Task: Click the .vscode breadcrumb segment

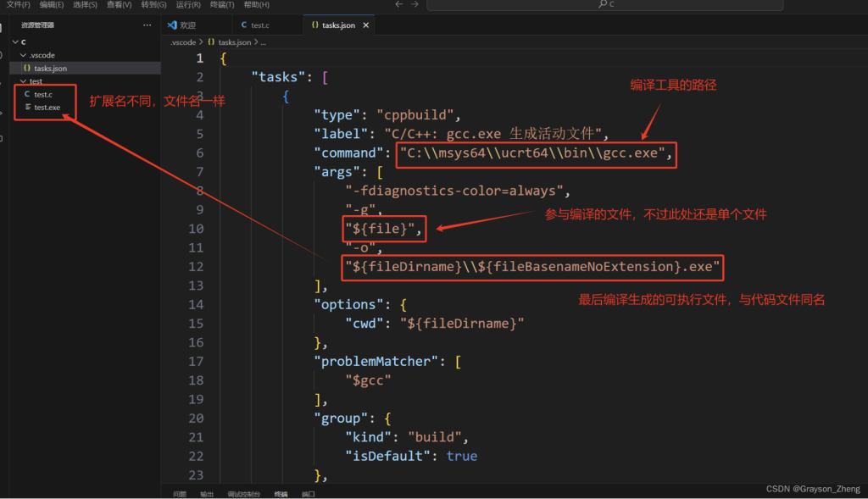Action: click(x=182, y=42)
